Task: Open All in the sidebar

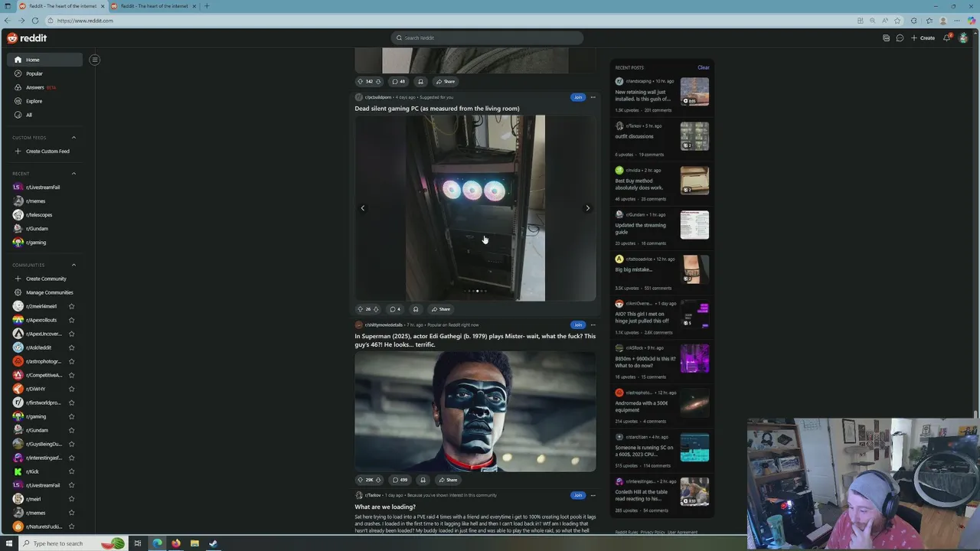Action: pos(45,115)
